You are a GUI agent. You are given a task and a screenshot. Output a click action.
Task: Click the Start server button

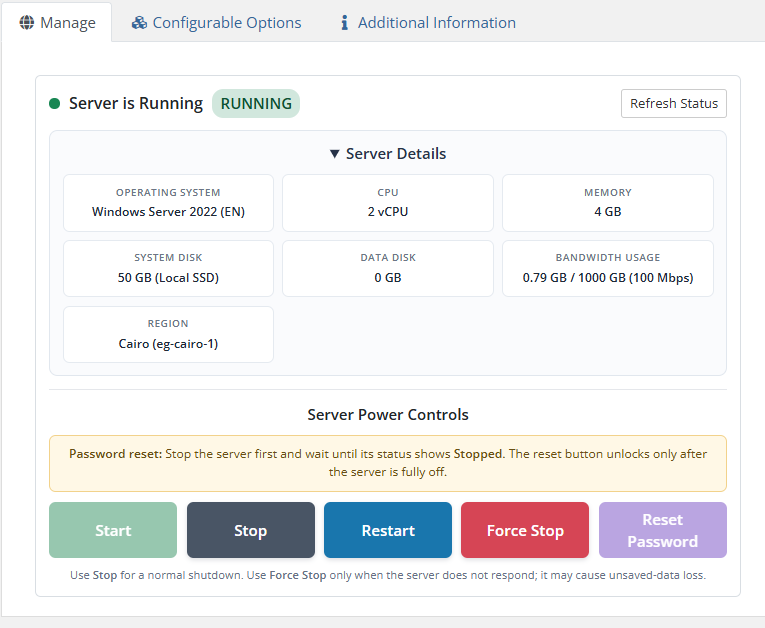click(x=113, y=530)
